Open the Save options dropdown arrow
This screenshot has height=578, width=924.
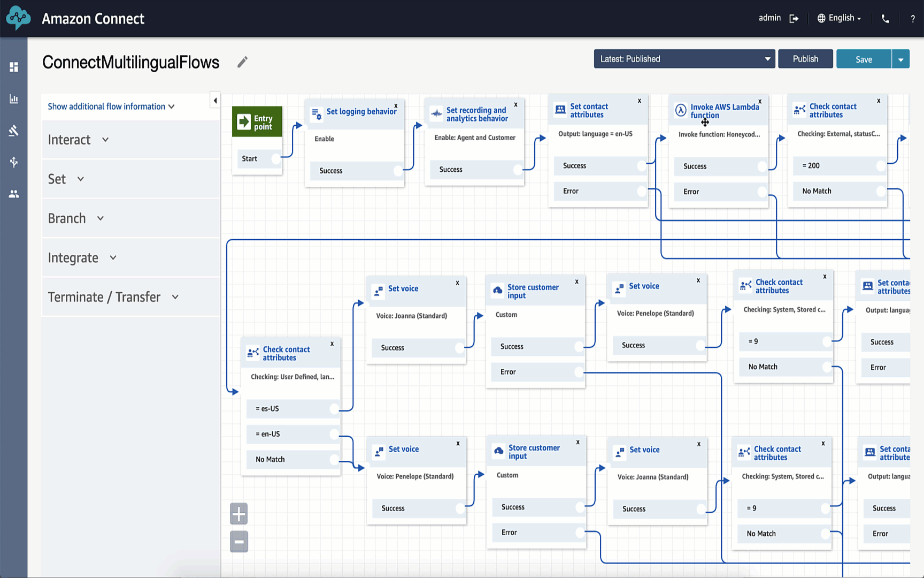pyautogui.click(x=901, y=59)
